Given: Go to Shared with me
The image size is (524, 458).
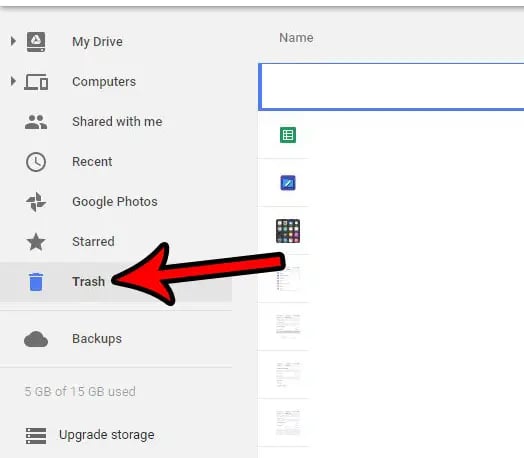Looking at the screenshot, I should pyautogui.click(x=117, y=122).
